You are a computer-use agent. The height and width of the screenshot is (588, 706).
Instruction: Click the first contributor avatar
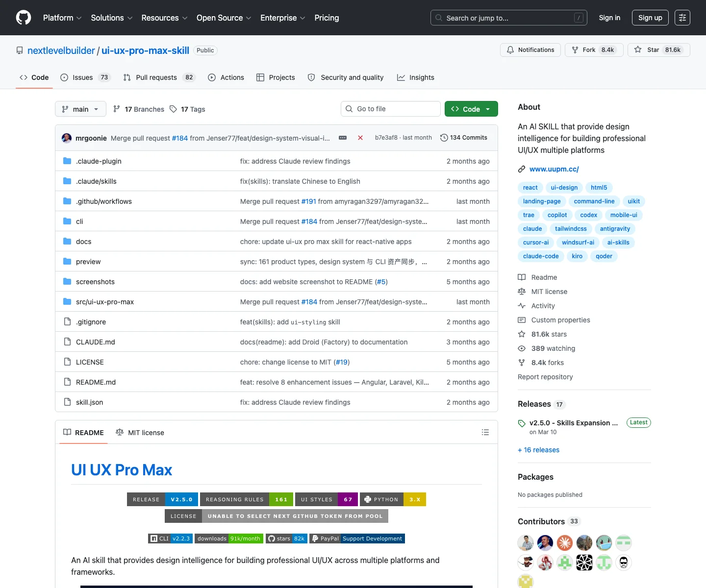coord(526,543)
